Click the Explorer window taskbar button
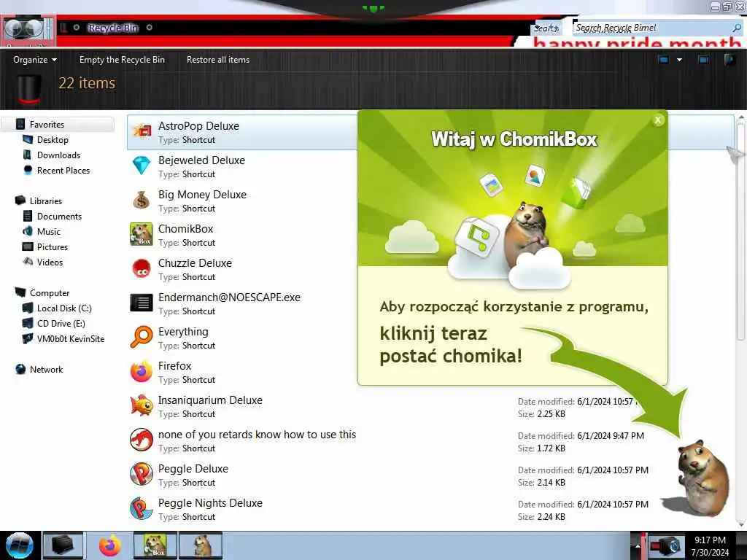The image size is (747, 560). (x=63, y=545)
